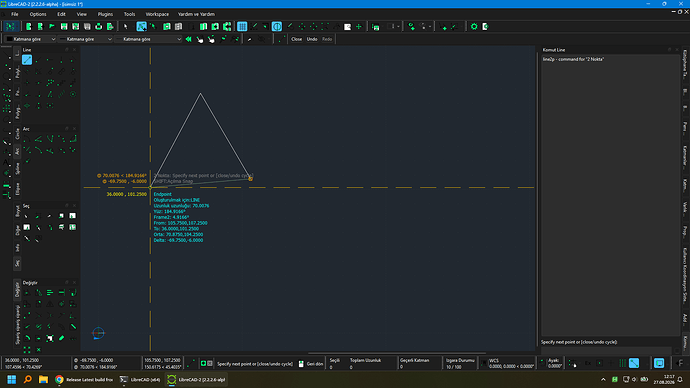The width and height of the screenshot is (690, 388).
Task: Close the Seç panel
Action: [x=74, y=205]
